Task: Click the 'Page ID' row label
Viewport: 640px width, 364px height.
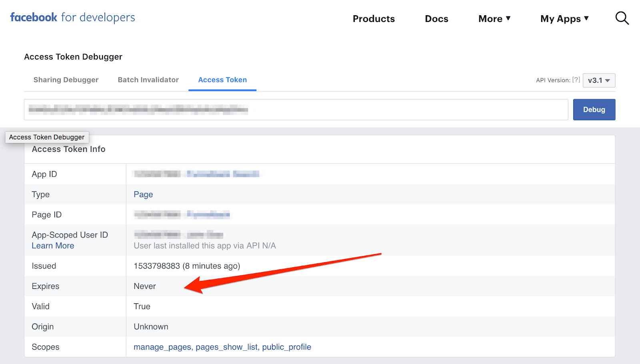Action: pos(47,215)
